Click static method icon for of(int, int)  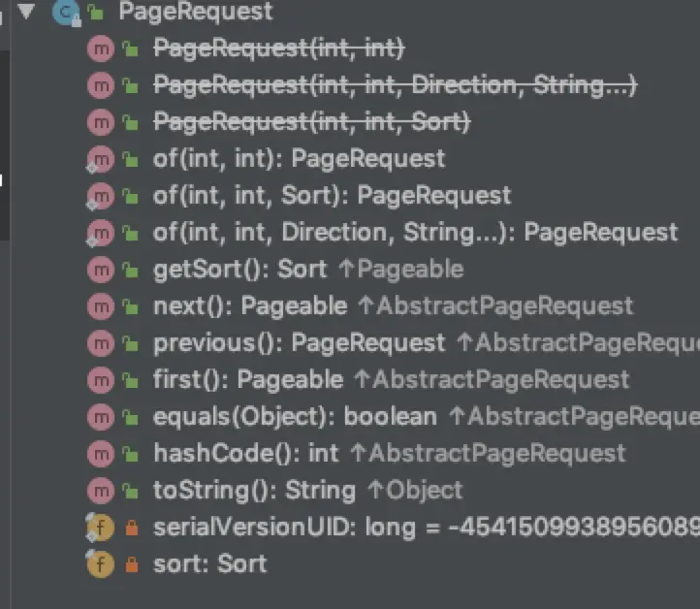(x=101, y=159)
